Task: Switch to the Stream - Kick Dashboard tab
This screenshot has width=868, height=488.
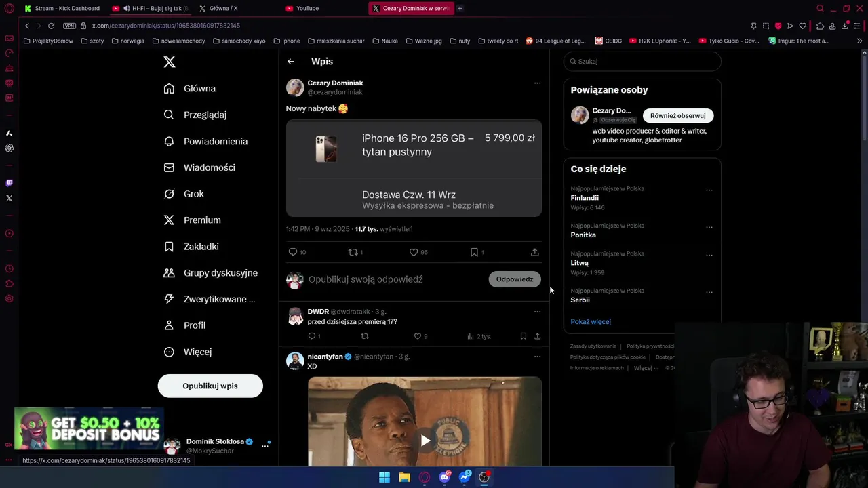Action: point(62,8)
